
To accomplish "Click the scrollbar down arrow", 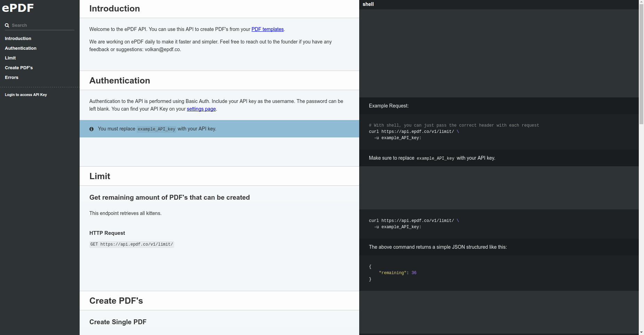I will [641, 333].
